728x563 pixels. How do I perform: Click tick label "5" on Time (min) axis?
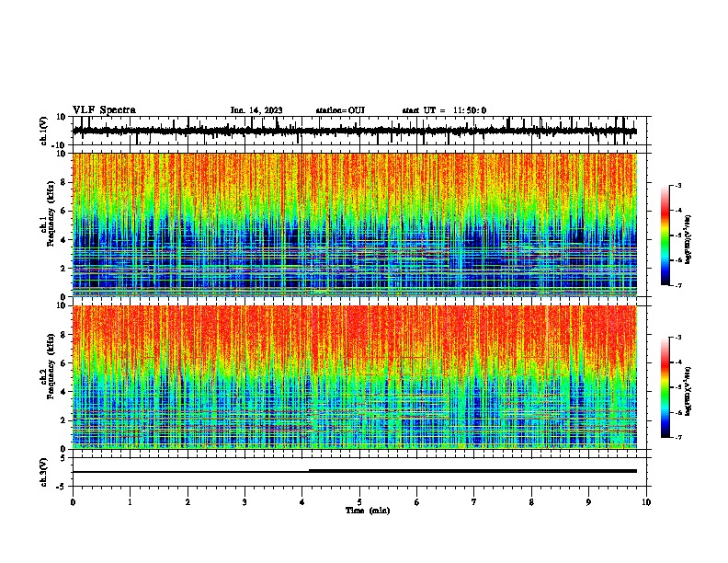pyautogui.click(x=359, y=502)
